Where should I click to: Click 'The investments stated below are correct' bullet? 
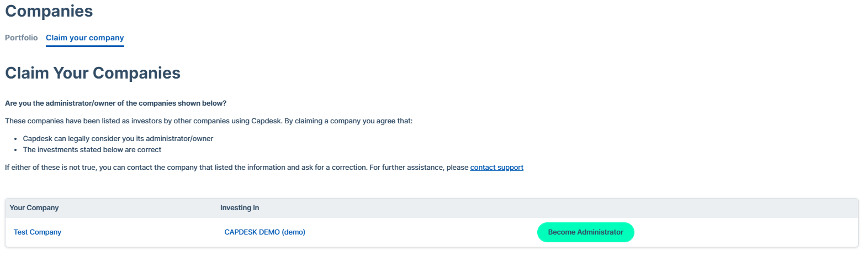coord(92,150)
